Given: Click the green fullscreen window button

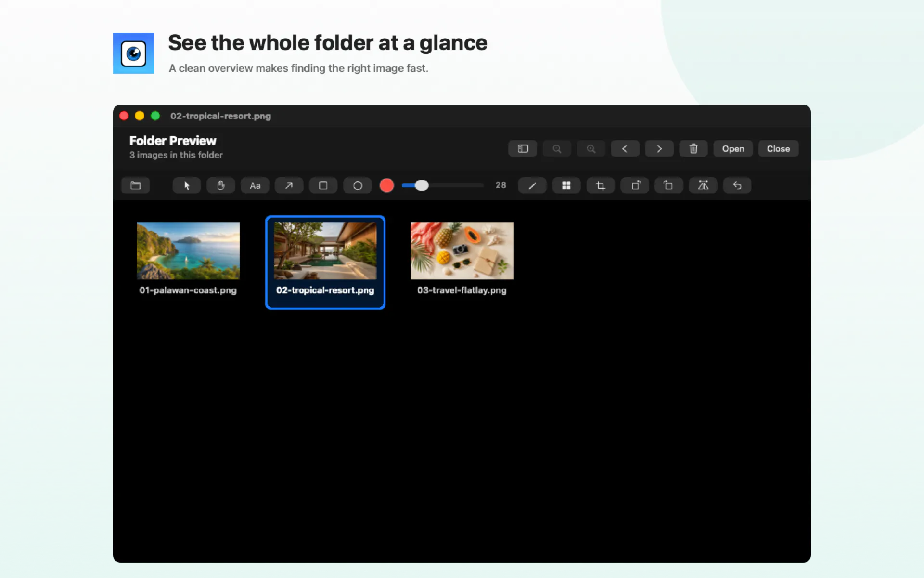Looking at the screenshot, I should (x=155, y=116).
